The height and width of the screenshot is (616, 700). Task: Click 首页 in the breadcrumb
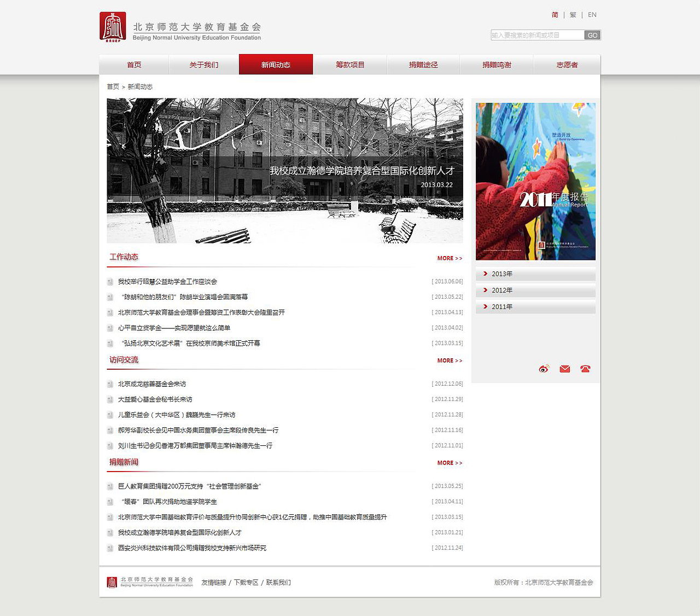click(x=113, y=86)
